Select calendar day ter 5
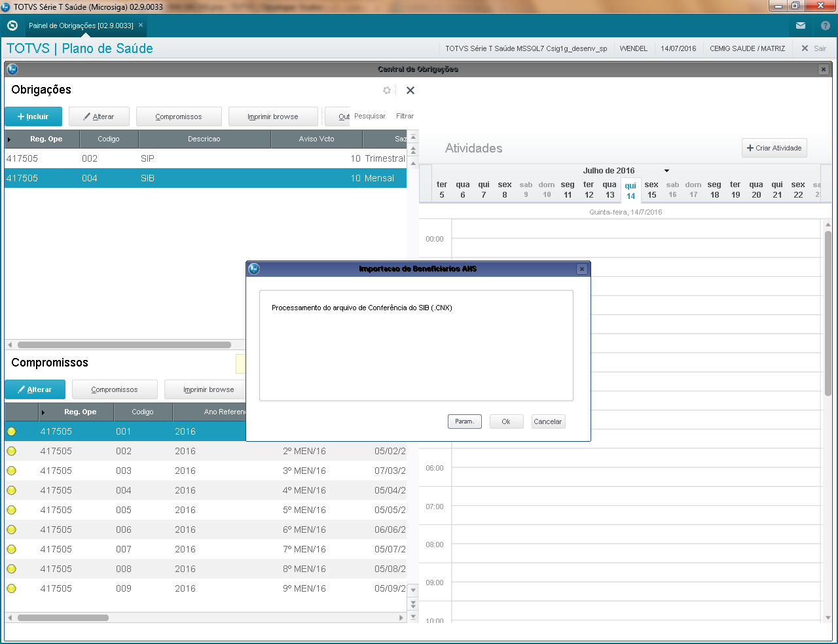Viewport: 838px width, 644px height. pyautogui.click(x=442, y=190)
